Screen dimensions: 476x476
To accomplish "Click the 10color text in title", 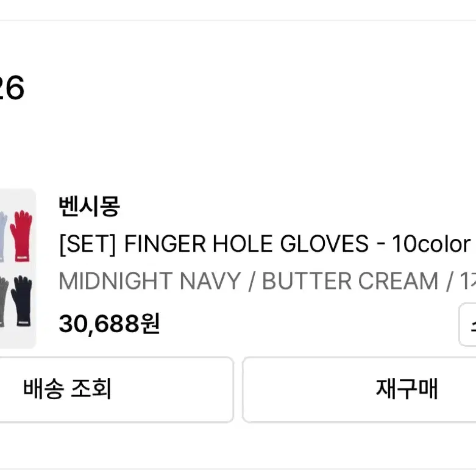I will [432, 243].
